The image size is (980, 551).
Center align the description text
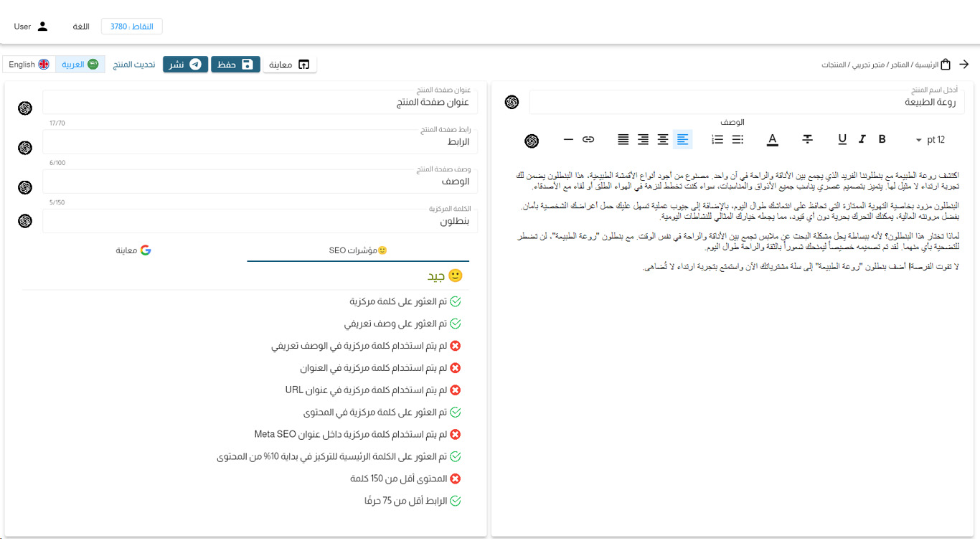pos(663,139)
